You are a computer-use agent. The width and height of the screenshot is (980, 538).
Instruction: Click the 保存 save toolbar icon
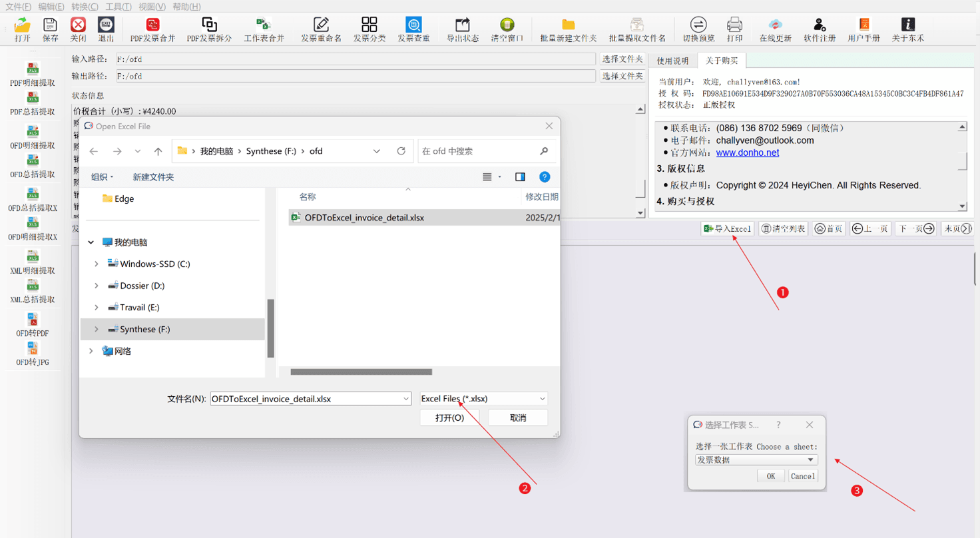[51, 30]
